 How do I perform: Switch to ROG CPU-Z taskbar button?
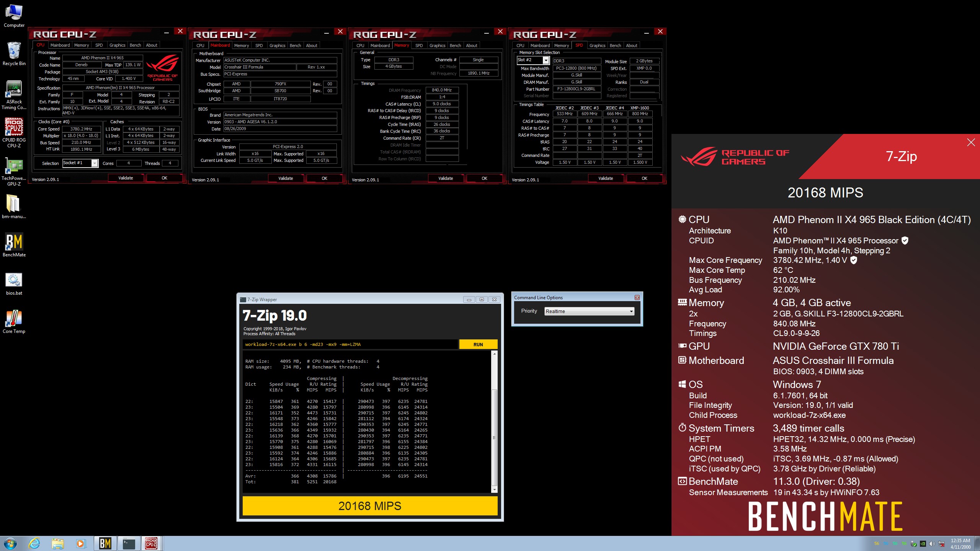click(152, 543)
